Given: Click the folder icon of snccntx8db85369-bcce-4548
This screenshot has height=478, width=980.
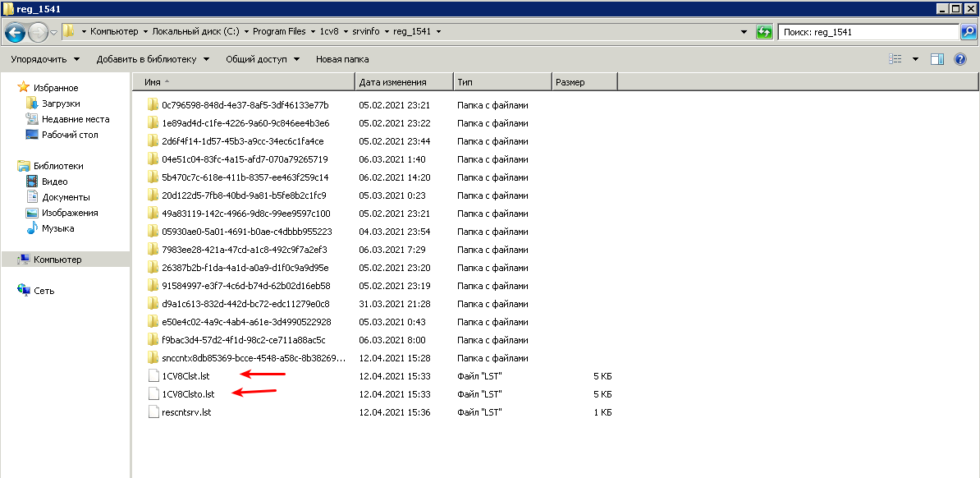Looking at the screenshot, I should point(153,358).
